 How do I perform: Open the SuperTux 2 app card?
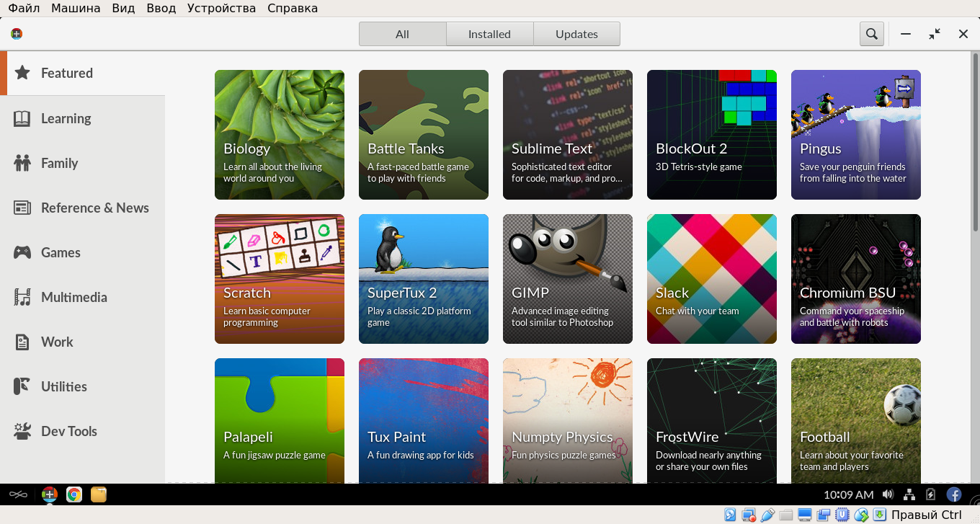tap(424, 279)
